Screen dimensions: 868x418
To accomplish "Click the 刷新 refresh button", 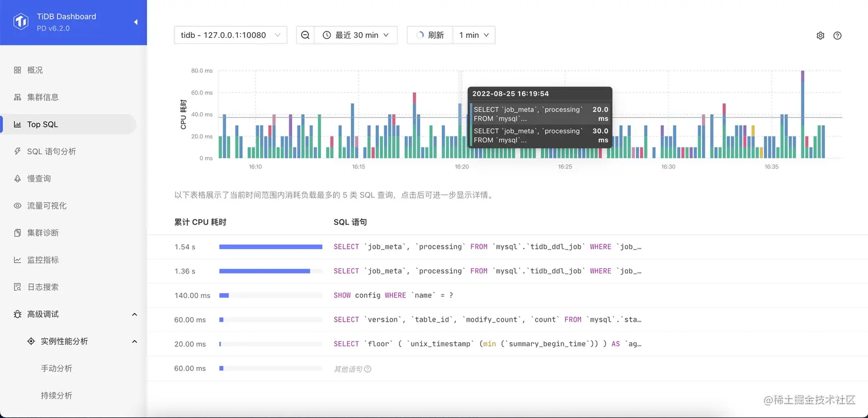I will (x=430, y=35).
